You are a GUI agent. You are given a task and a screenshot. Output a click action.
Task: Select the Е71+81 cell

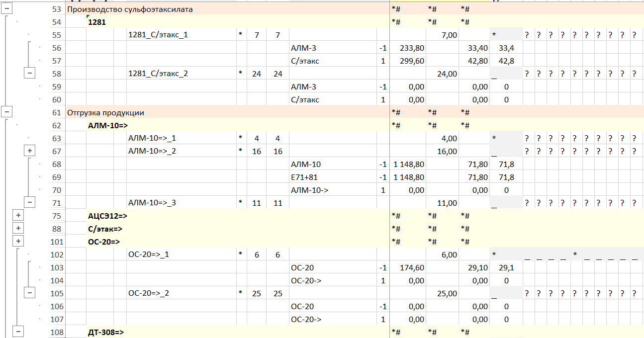(305, 177)
